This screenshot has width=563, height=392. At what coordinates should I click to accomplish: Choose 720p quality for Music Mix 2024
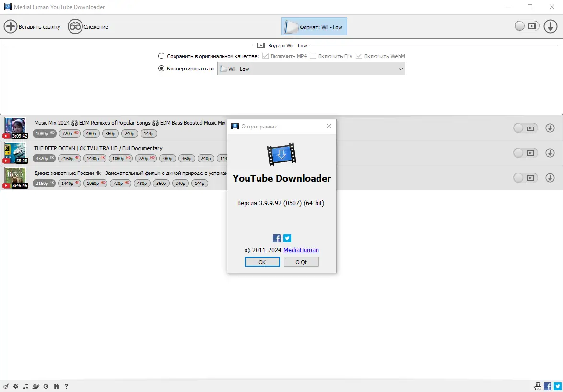click(x=70, y=133)
